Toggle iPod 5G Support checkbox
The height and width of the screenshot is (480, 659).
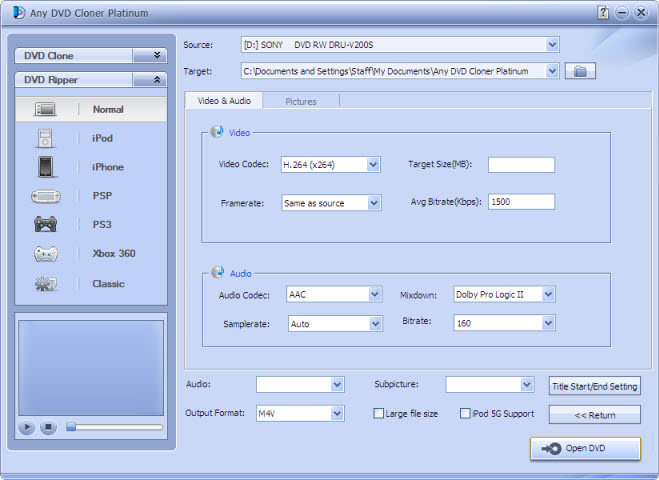tap(465, 414)
